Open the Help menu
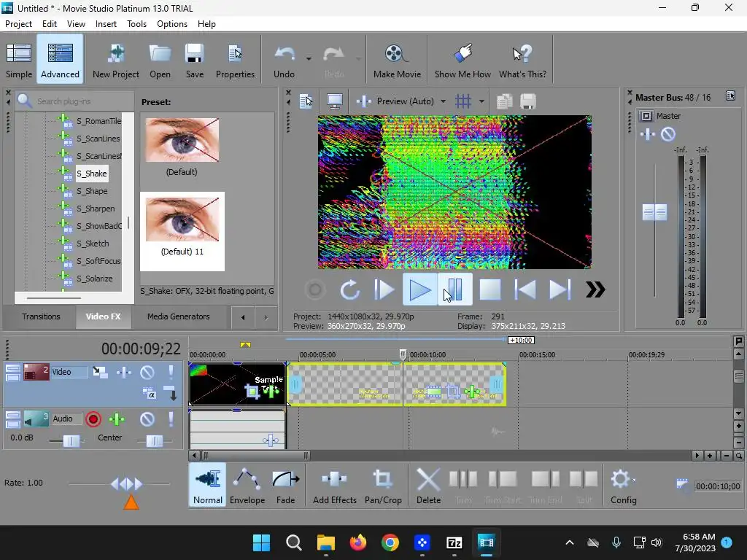The image size is (747, 560). click(206, 24)
